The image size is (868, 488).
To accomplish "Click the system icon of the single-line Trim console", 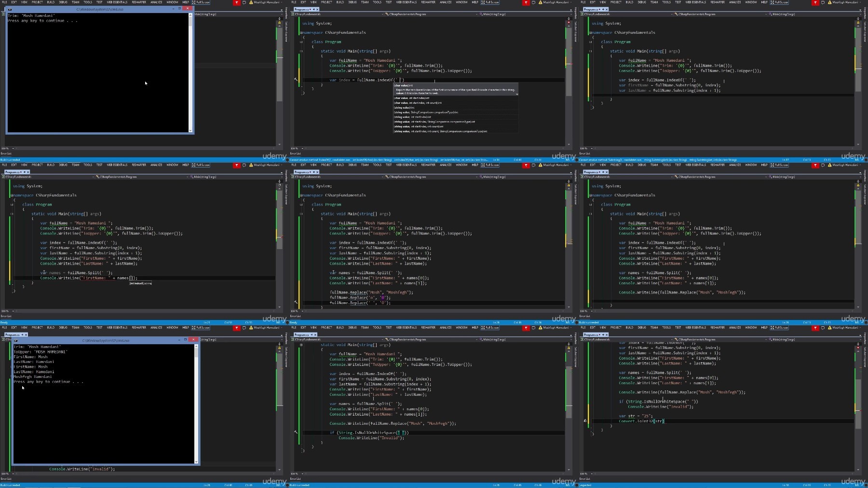I will pos(10,9).
